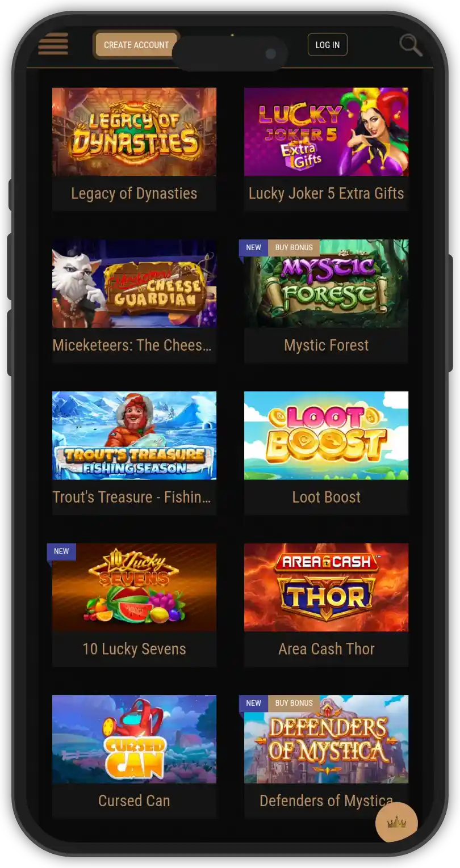Tap the search magnifier icon

(x=410, y=45)
